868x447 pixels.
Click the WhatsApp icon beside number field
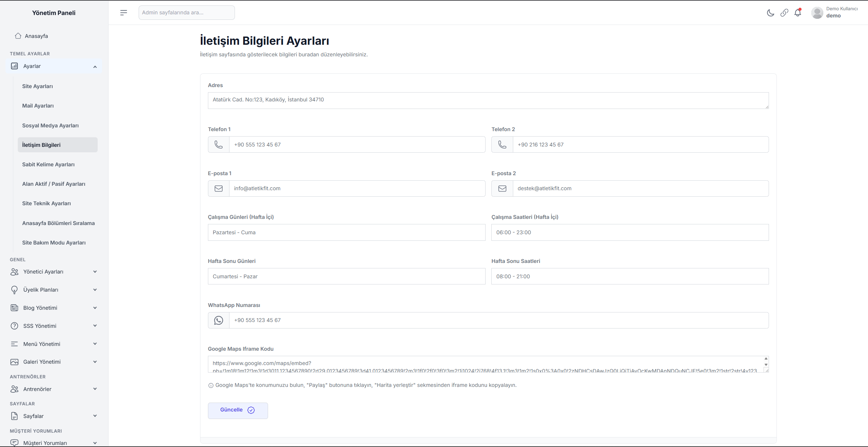219,320
